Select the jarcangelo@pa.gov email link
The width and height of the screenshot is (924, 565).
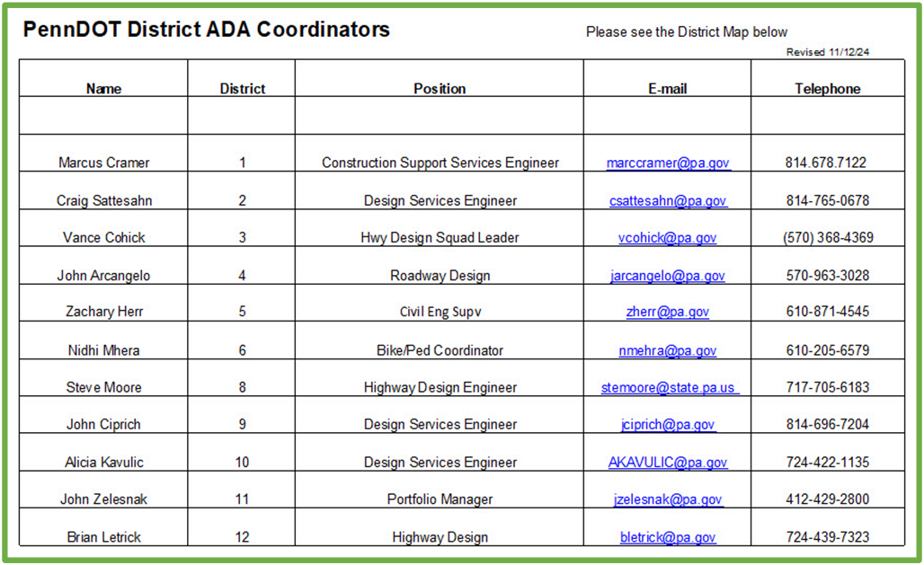pos(668,276)
